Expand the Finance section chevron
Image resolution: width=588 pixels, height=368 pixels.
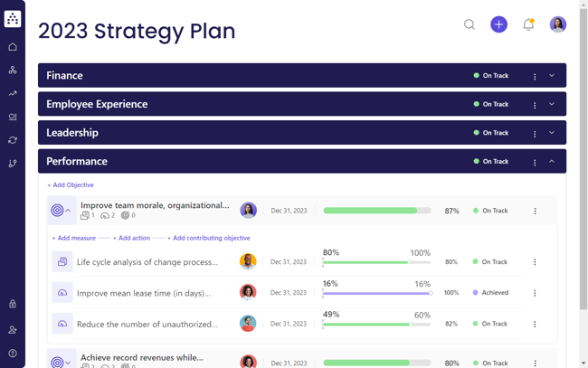tap(552, 76)
